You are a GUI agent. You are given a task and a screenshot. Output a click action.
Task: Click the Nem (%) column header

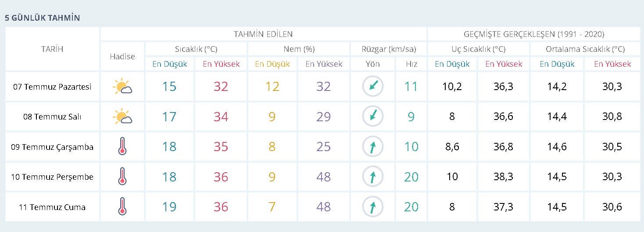(x=299, y=49)
